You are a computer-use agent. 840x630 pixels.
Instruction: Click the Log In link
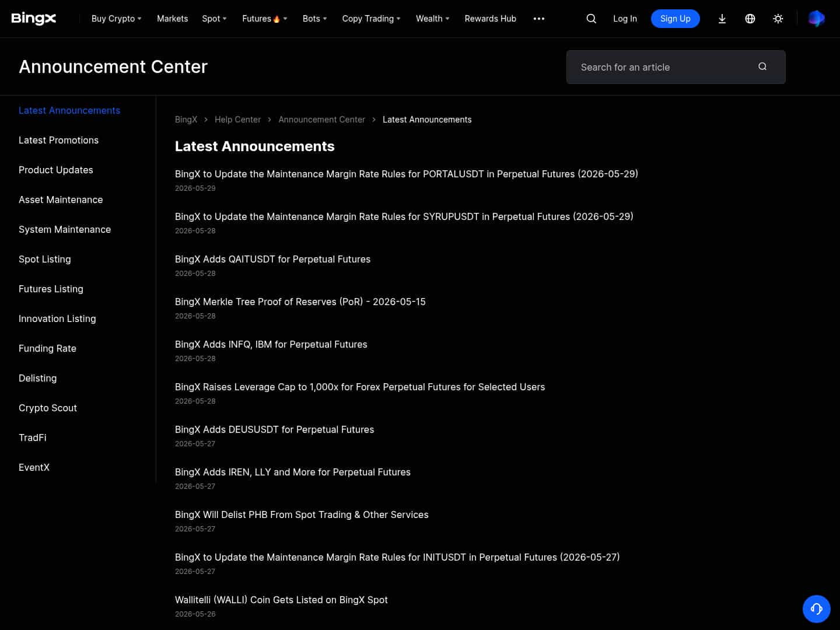click(x=625, y=19)
